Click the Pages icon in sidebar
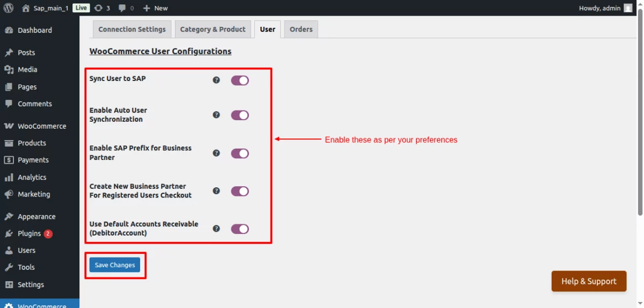This screenshot has height=308, width=644. click(x=9, y=87)
